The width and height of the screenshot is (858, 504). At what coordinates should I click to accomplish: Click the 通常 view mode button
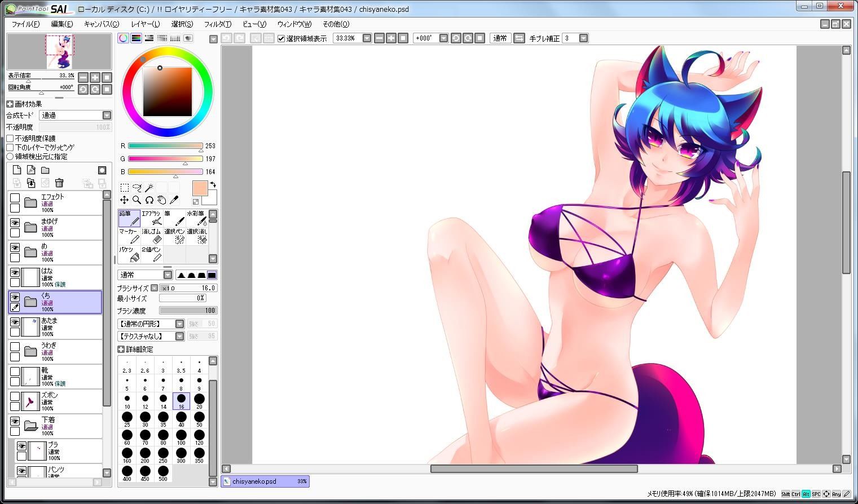click(x=500, y=38)
